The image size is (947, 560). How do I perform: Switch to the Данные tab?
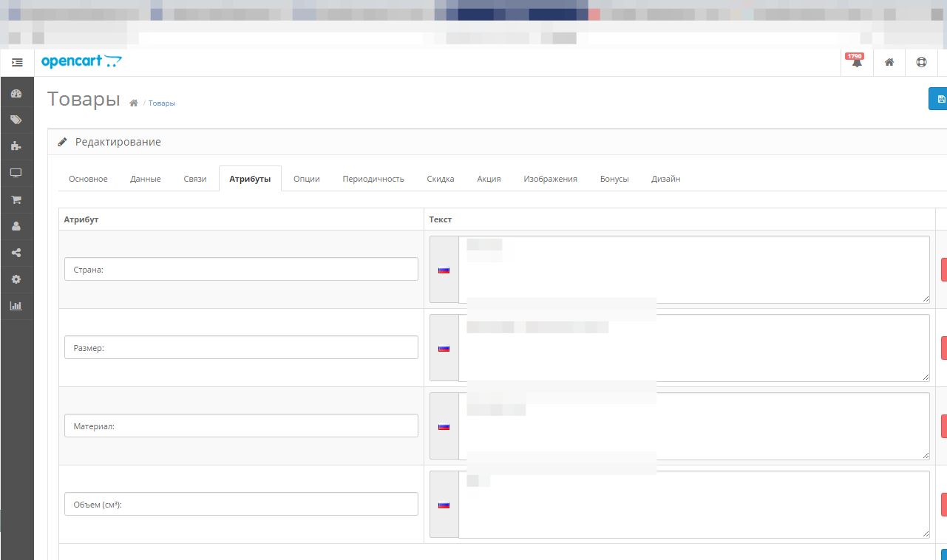tap(146, 179)
